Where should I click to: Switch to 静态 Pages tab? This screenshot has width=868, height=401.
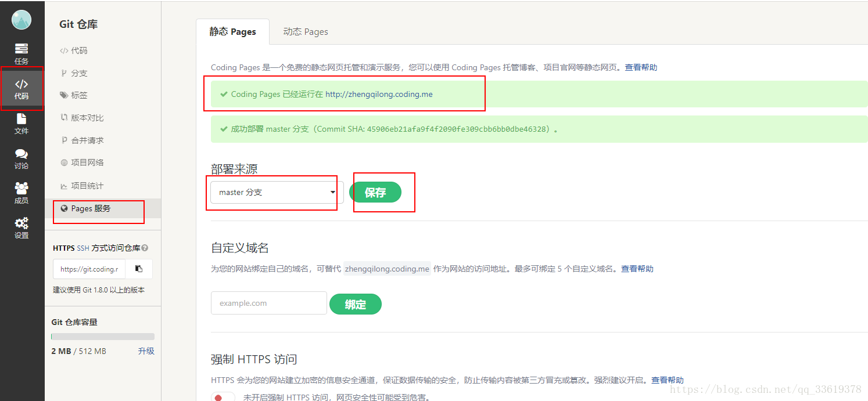click(233, 32)
